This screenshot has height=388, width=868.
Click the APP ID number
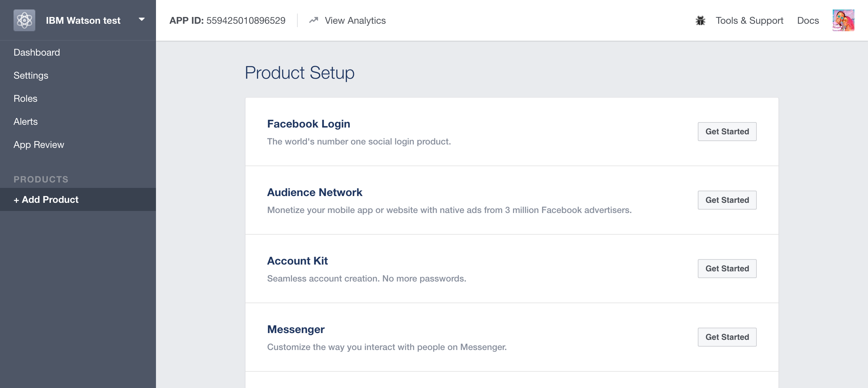click(246, 21)
